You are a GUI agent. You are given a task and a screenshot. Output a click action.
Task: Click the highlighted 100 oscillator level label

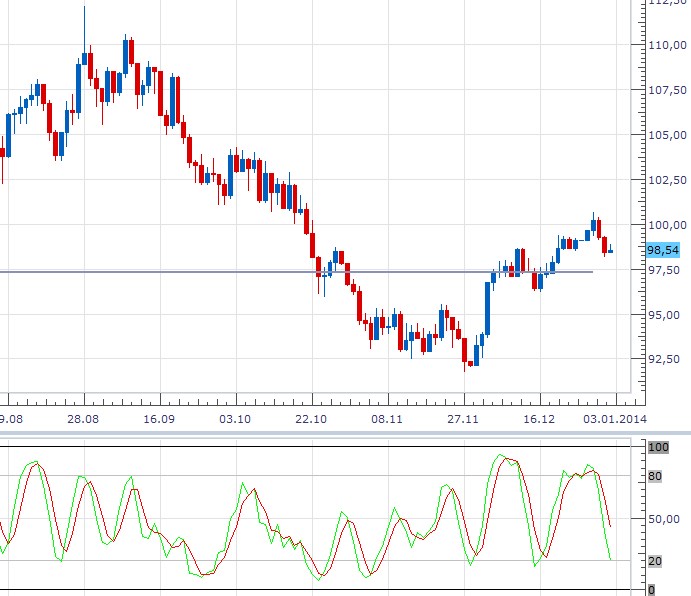click(x=658, y=448)
